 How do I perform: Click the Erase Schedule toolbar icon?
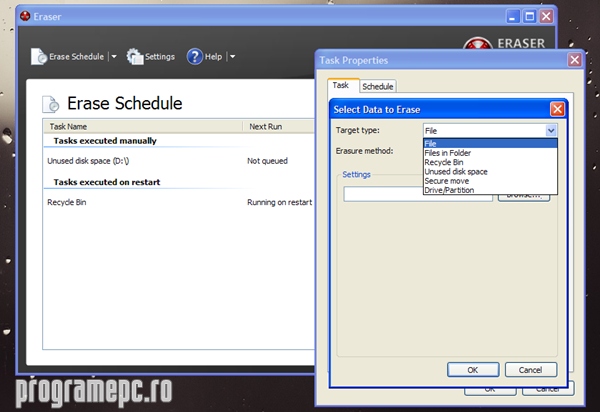pos(39,57)
